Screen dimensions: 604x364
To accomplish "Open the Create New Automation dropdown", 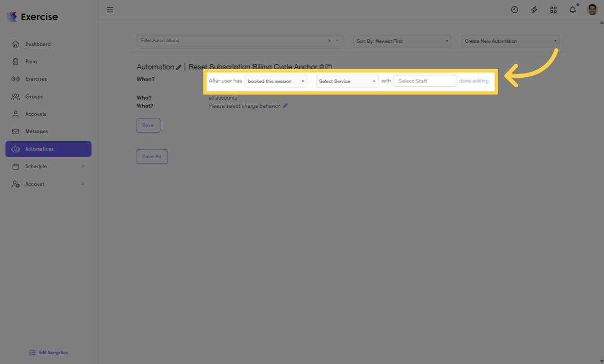I will [x=511, y=41].
